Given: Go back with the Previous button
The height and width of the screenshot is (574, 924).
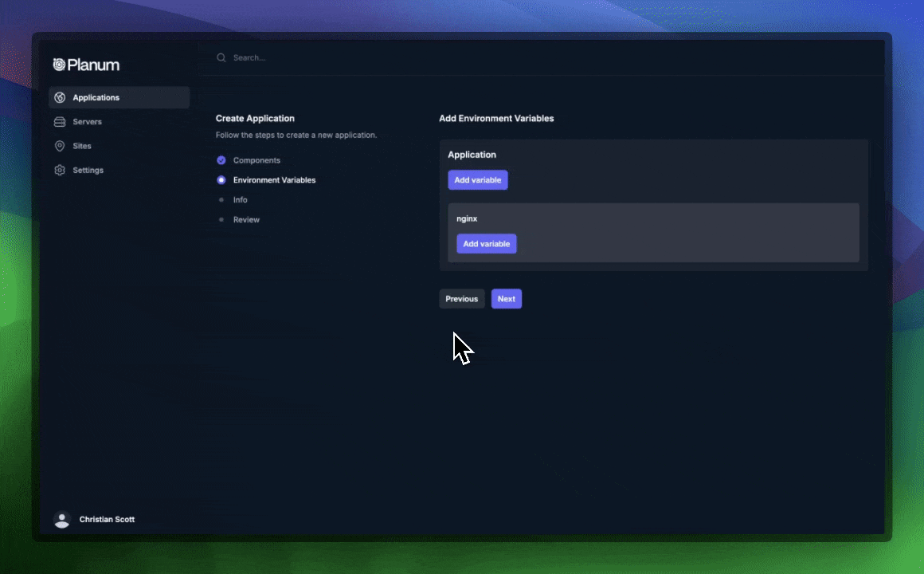Looking at the screenshot, I should pos(461,298).
